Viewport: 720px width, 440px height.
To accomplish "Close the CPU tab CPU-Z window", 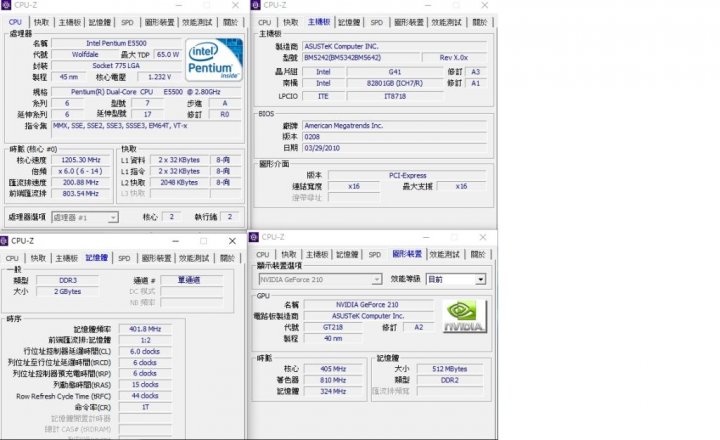I will click(235, 5).
